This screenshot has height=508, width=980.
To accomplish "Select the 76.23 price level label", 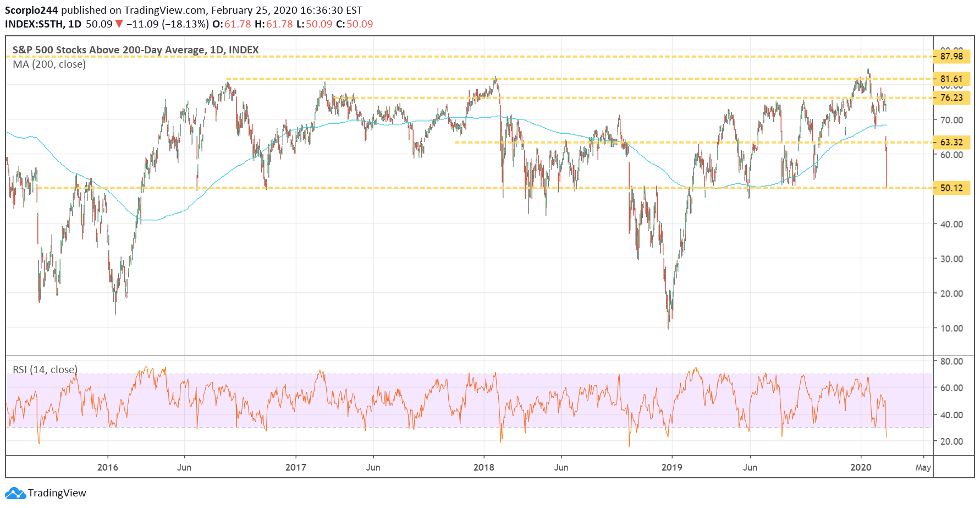I will (x=951, y=97).
